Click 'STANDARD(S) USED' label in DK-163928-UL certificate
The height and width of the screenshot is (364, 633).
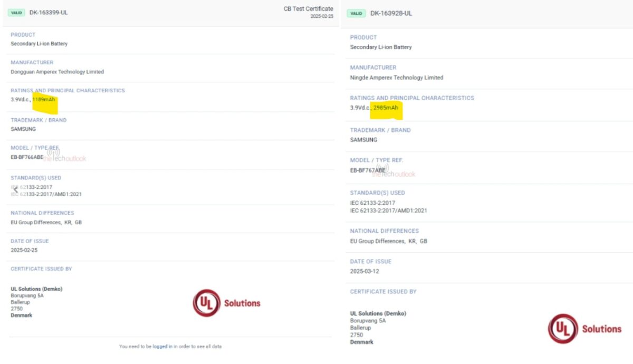point(378,193)
